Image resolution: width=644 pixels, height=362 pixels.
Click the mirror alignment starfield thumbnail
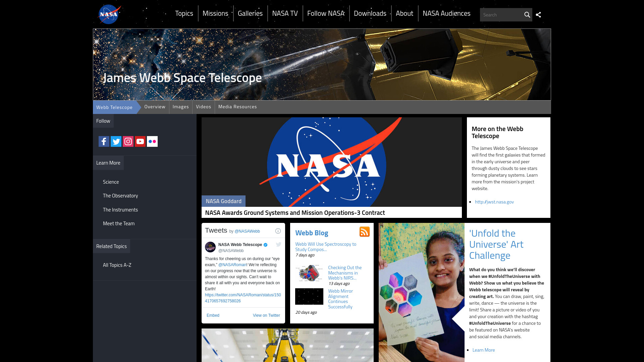point(309,296)
